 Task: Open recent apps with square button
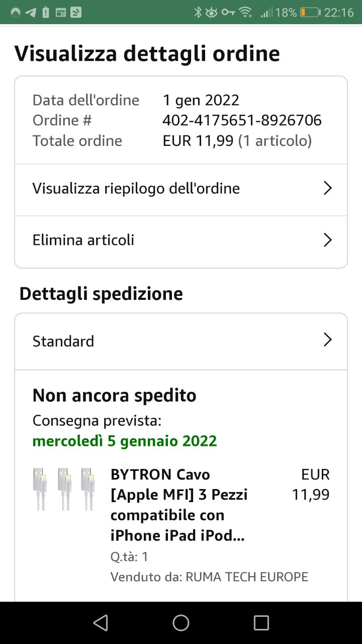point(261,623)
